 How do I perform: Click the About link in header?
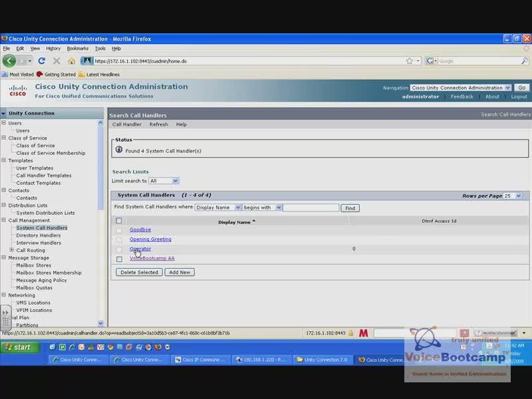point(492,96)
